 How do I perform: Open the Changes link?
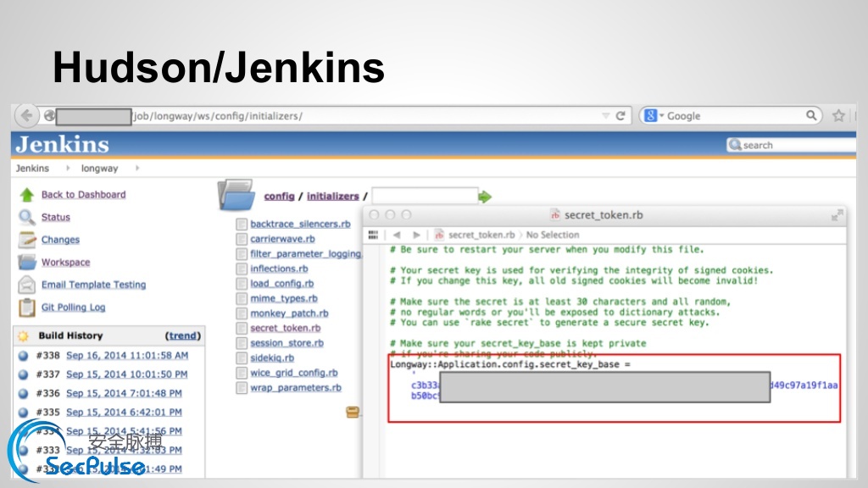(60, 240)
